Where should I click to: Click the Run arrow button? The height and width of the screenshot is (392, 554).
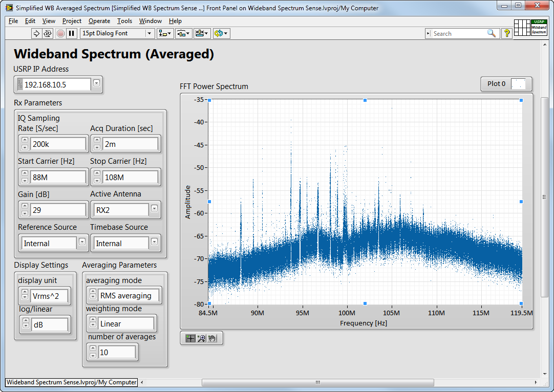point(36,33)
